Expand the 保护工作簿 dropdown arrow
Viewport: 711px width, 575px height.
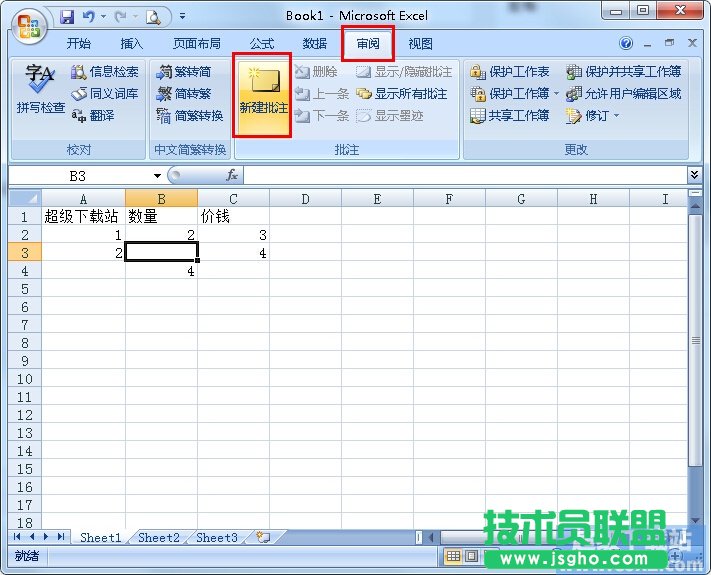pyautogui.click(x=556, y=94)
